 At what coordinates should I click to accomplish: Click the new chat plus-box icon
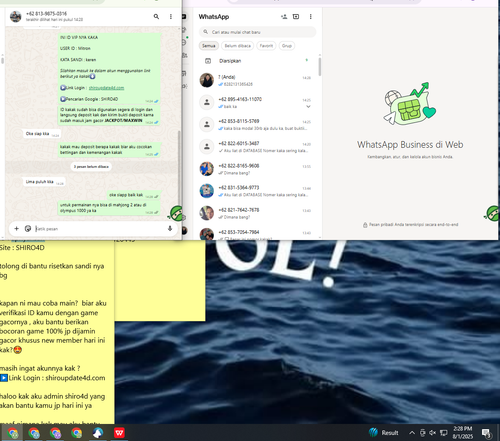coord(296,16)
